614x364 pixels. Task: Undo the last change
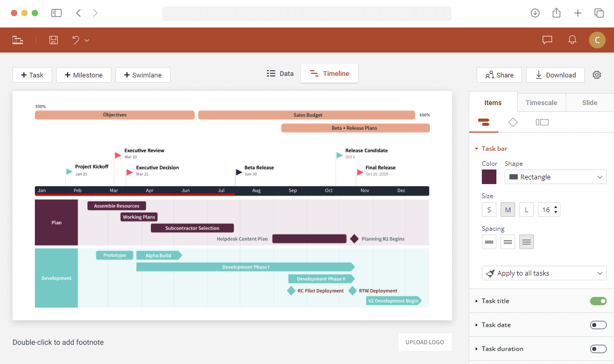pos(75,40)
